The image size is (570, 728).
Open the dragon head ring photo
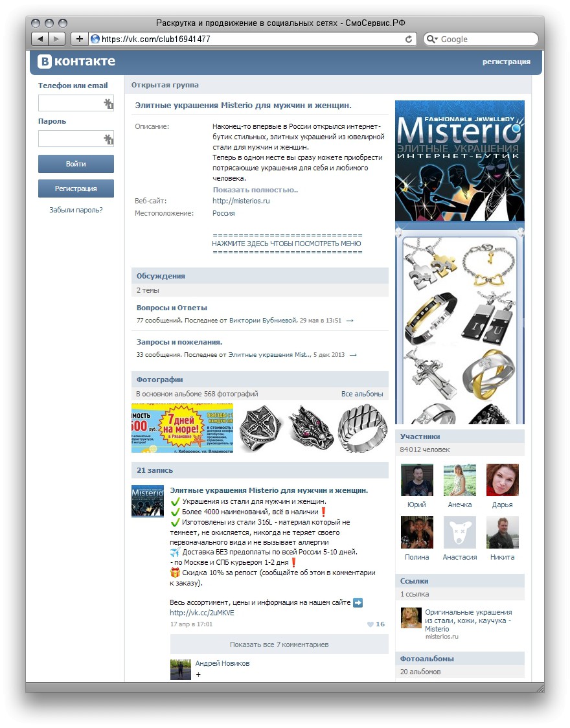pyautogui.click(x=310, y=428)
